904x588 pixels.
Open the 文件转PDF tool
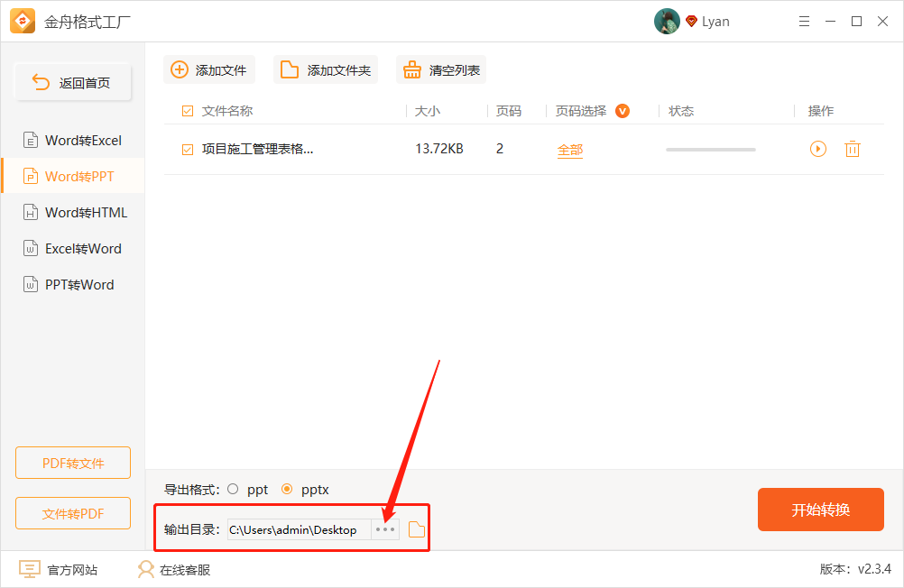click(x=73, y=513)
